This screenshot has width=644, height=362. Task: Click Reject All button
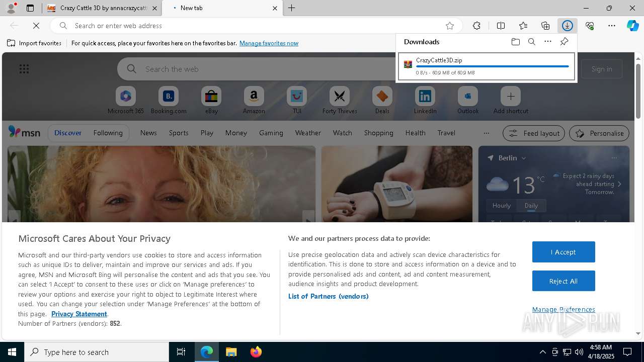pos(563,281)
